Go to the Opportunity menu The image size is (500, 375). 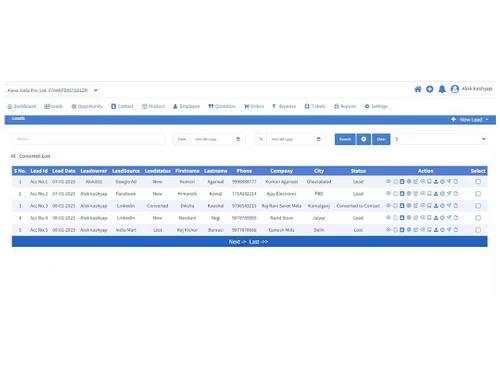coord(87,106)
